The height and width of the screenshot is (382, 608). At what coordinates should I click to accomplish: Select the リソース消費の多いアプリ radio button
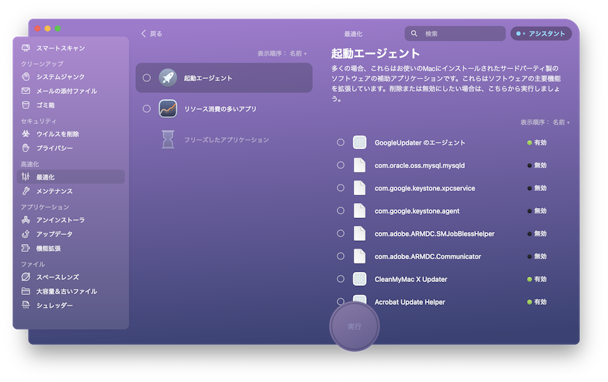[147, 109]
